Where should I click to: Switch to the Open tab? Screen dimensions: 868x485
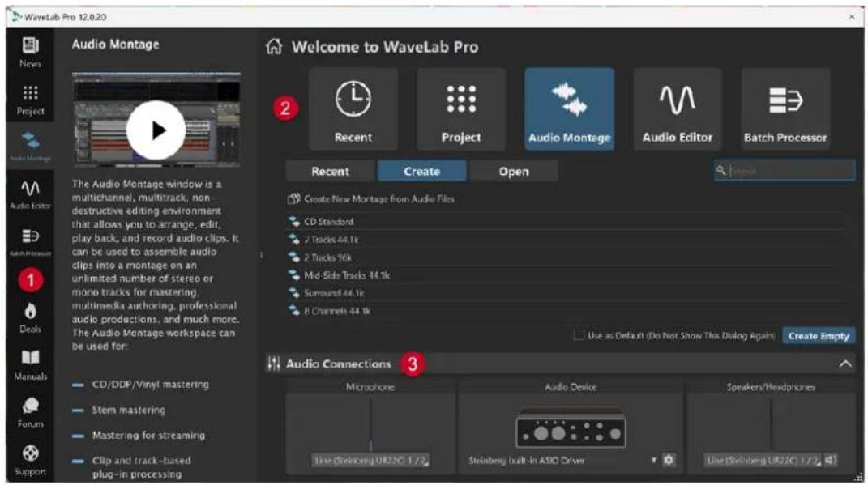point(514,172)
